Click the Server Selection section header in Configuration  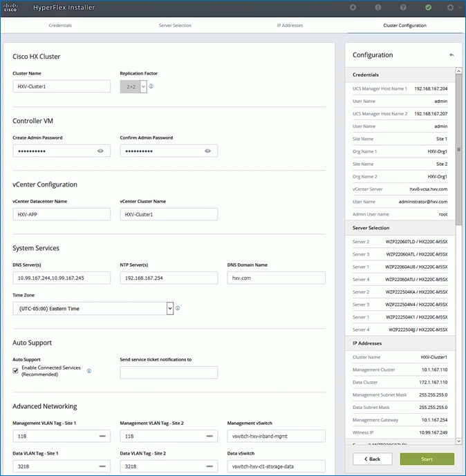[x=400, y=228]
